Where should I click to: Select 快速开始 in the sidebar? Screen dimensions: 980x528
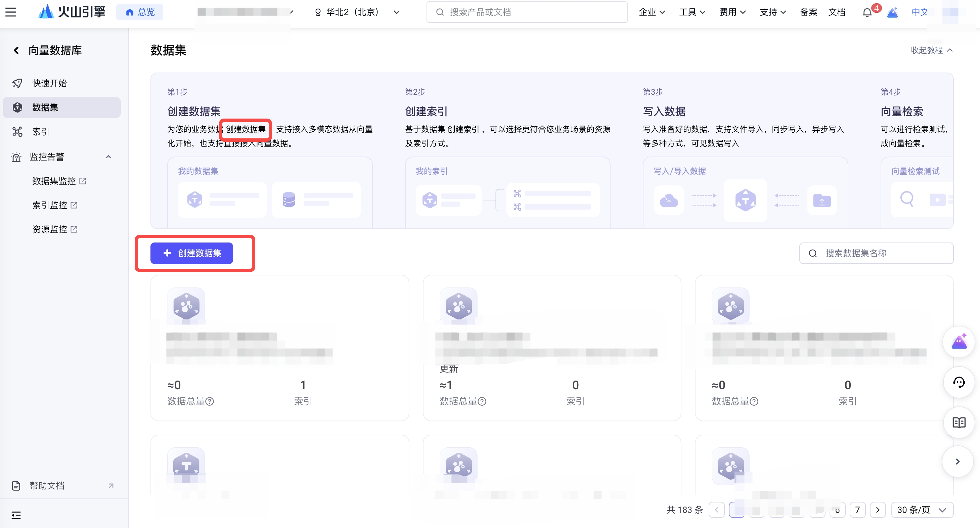pos(49,83)
